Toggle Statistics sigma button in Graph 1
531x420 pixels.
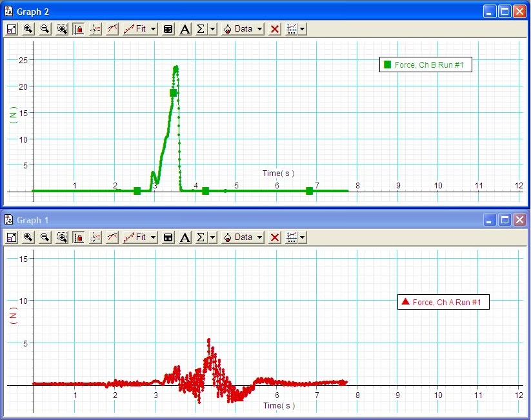[x=201, y=237]
